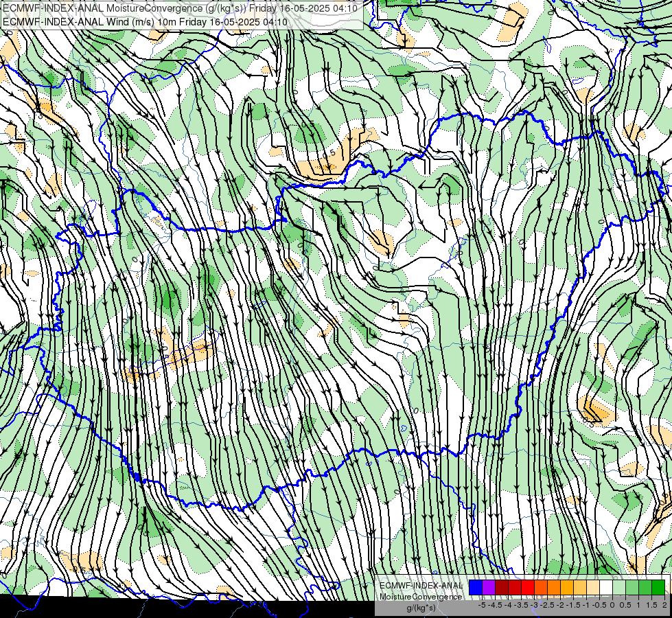Choose the orange swatch between -2.5 and -2

pos(554,588)
